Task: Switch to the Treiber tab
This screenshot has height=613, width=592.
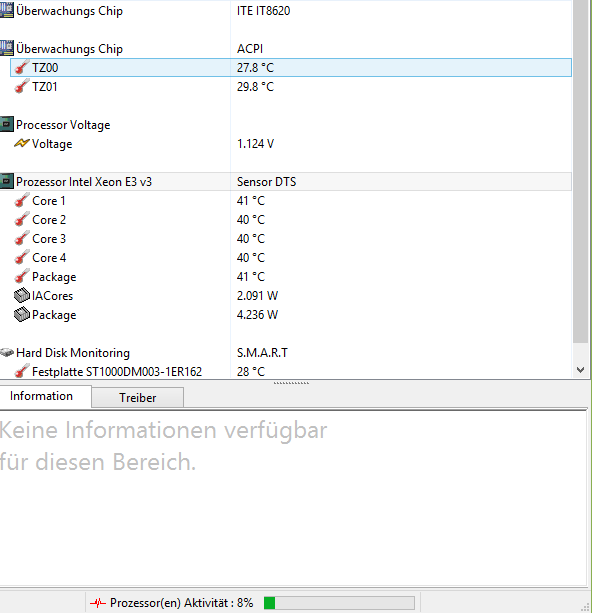Action: 138,398
